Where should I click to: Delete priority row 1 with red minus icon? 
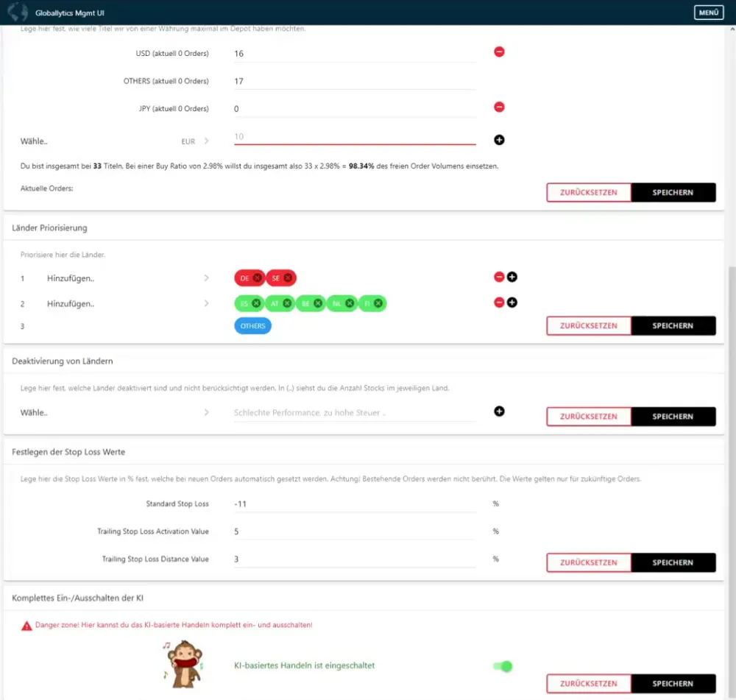pyautogui.click(x=499, y=277)
